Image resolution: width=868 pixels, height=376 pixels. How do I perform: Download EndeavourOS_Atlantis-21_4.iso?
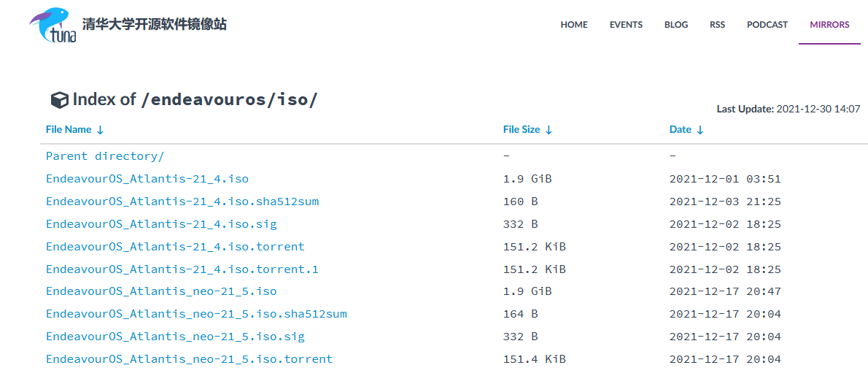click(x=147, y=179)
